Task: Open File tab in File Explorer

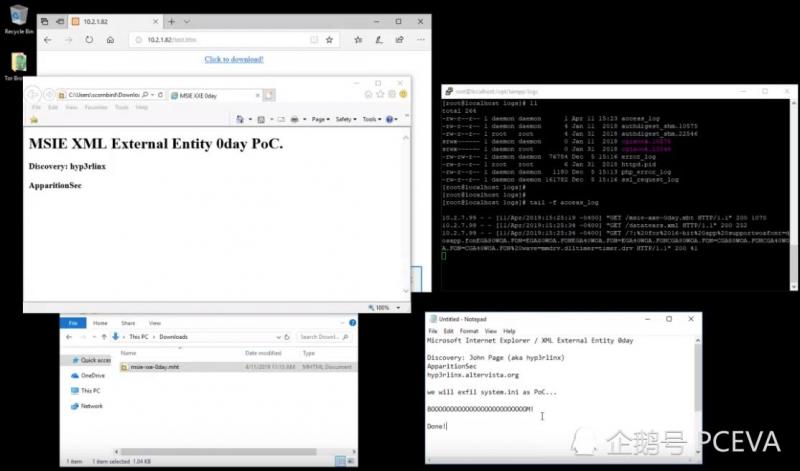Action: tap(73, 323)
